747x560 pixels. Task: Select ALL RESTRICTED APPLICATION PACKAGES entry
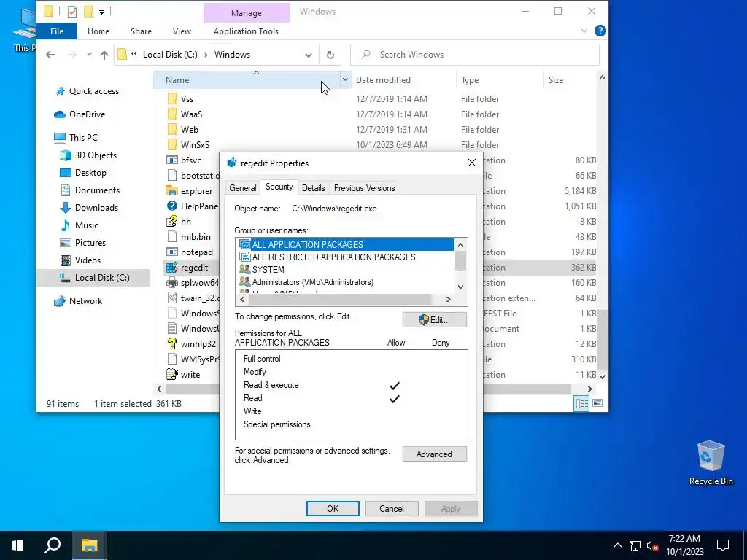(x=347, y=257)
